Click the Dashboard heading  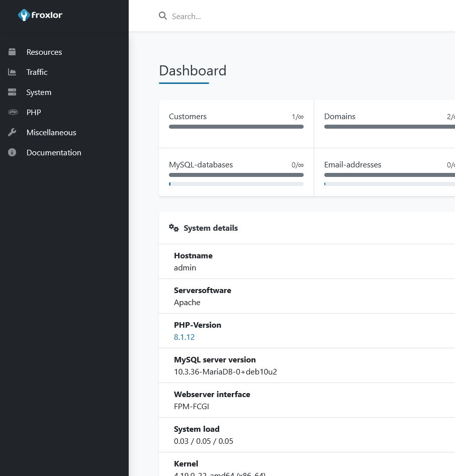(193, 71)
